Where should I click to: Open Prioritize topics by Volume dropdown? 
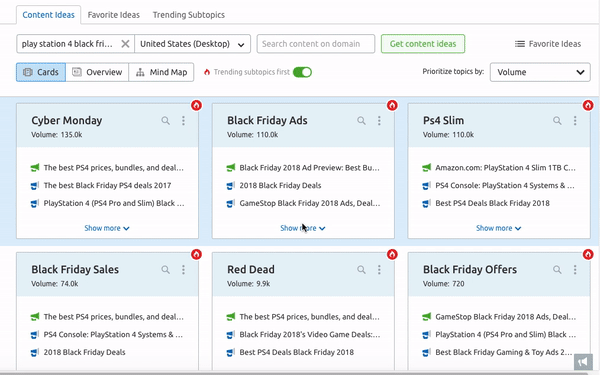pos(540,72)
